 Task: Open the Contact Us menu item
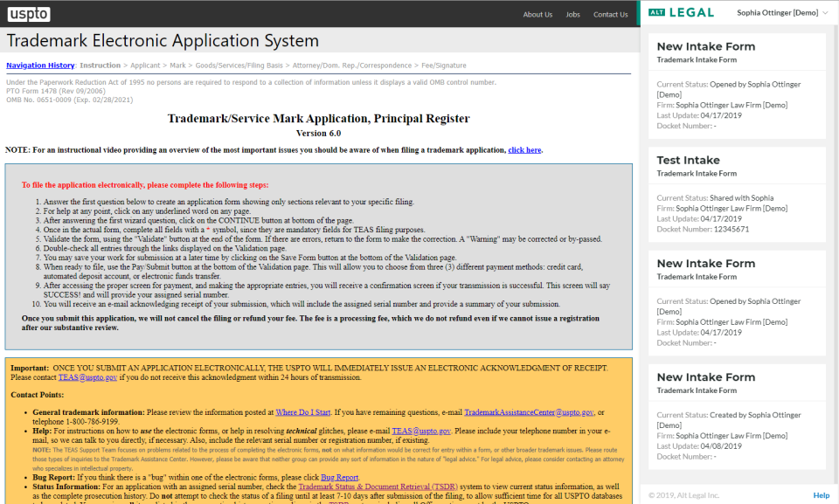tap(611, 15)
